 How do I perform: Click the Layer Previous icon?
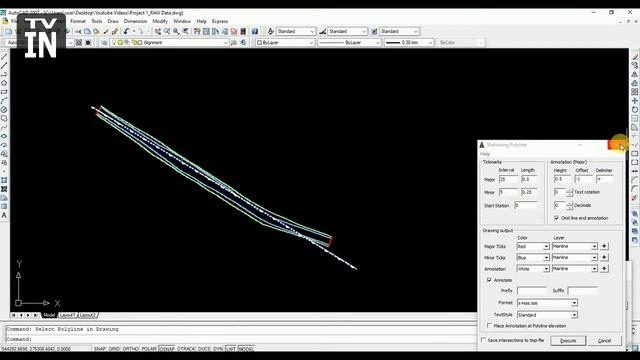pyautogui.click(x=243, y=42)
